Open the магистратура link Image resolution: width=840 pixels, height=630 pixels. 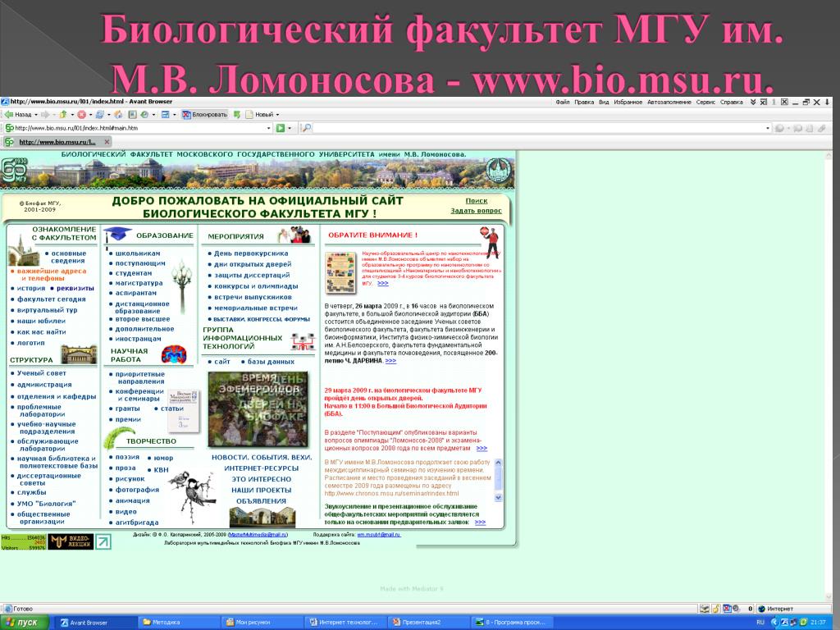pos(139,283)
